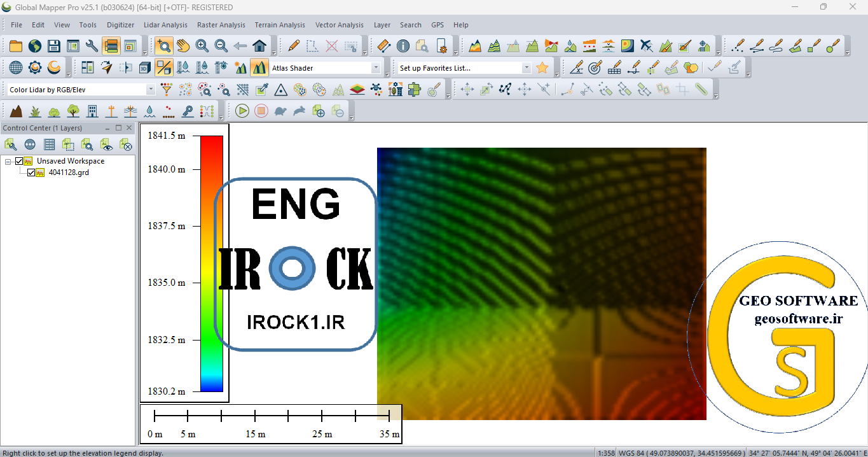Viewport: 868px width, 457px height.
Task: Click the 1:358 scale in status bar
Action: tap(607, 453)
